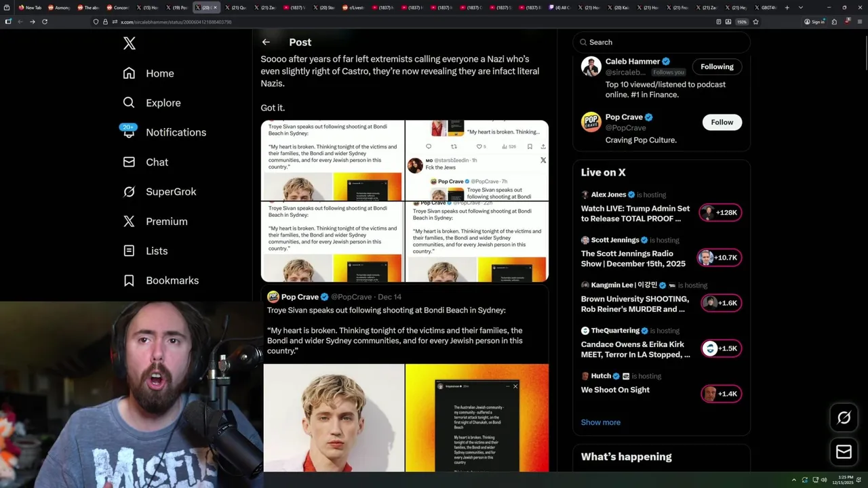
Task: Click the Dec 14 post date
Action: (389, 297)
